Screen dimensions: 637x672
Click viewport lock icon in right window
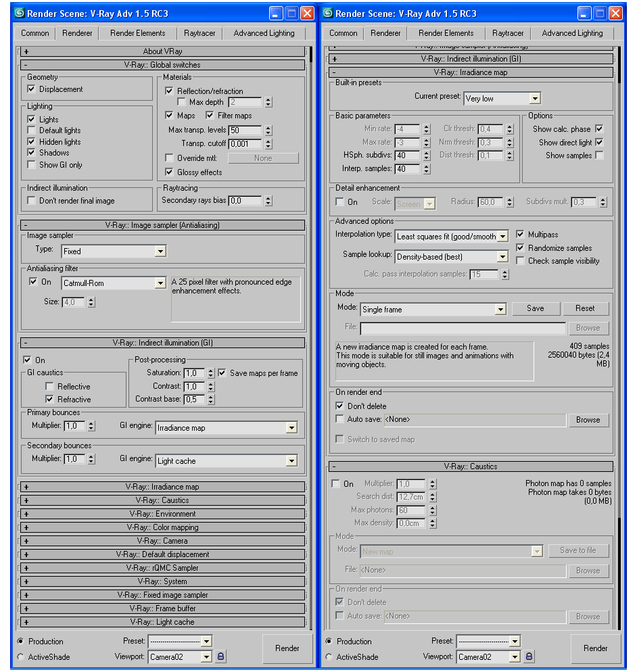click(529, 656)
